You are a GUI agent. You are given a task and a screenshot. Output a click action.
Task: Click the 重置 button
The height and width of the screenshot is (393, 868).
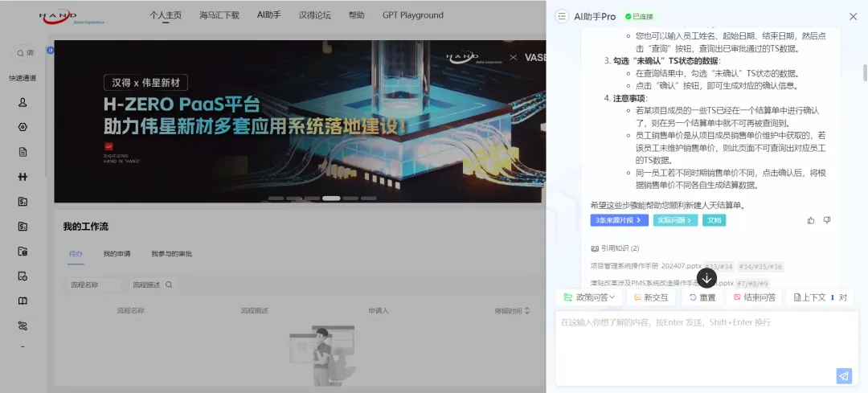702,297
